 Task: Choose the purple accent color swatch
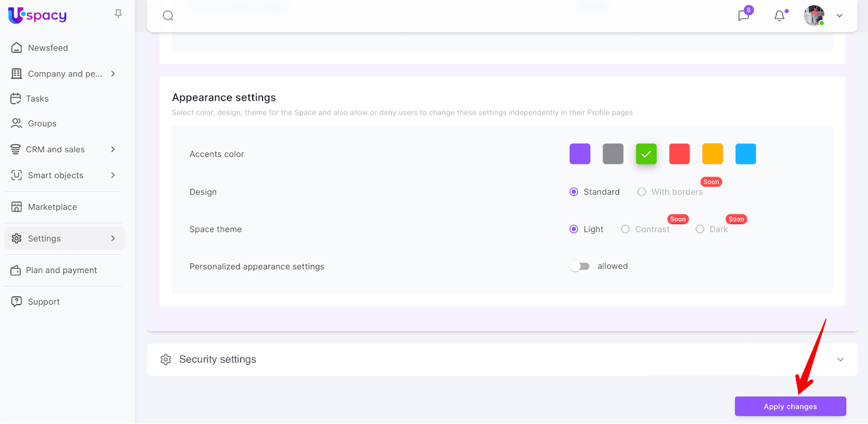[x=580, y=154]
